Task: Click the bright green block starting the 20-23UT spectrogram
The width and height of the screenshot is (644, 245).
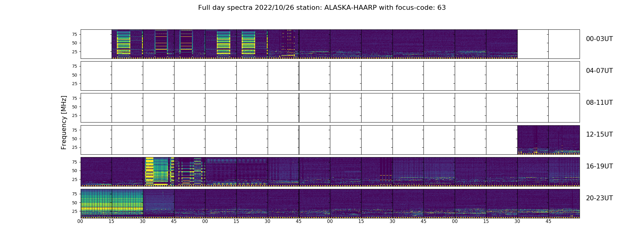Action: (112, 203)
